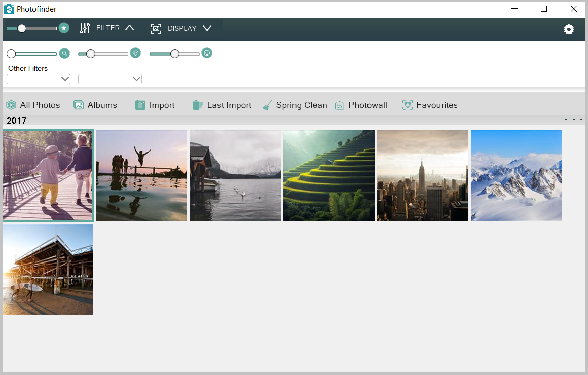
Task: Open the Favourites collection
Action: tap(429, 105)
